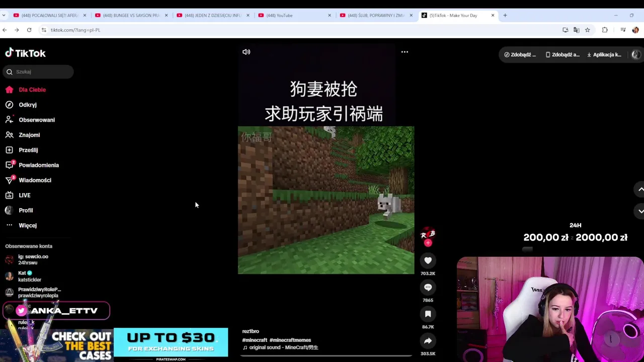Viewport: 644px width, 362px height.
Task: Open profile avatar in top-right header
Action: pos(636,55)
